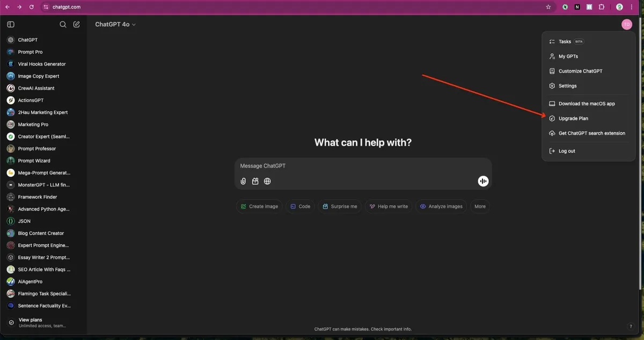This screenshot has height=340, width=644.
Task: Open Prompt Professor in the sidebar
Action: pos(36,149)
